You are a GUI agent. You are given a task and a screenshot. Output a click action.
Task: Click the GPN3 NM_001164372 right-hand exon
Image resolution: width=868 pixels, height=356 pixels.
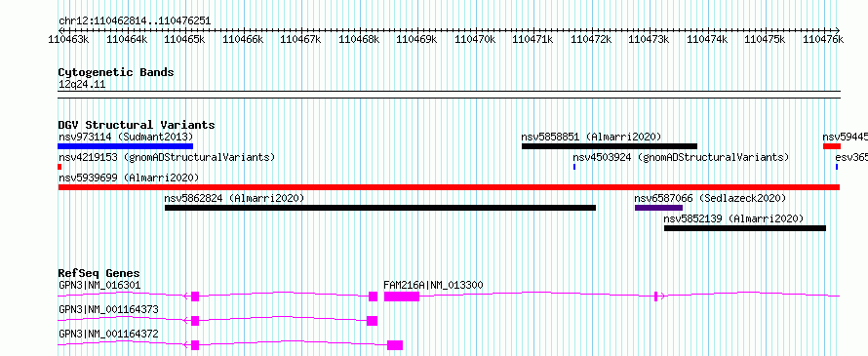395,345
